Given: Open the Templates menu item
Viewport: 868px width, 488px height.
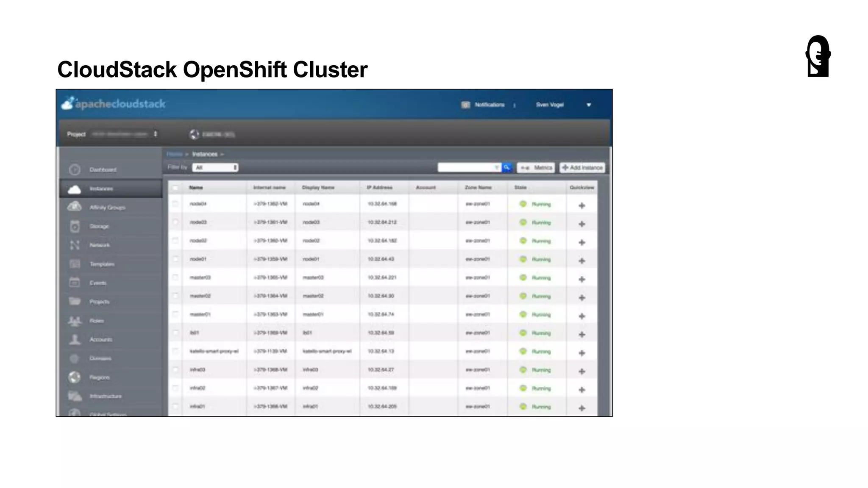Looking at the screenshot, I should point(102,264).
